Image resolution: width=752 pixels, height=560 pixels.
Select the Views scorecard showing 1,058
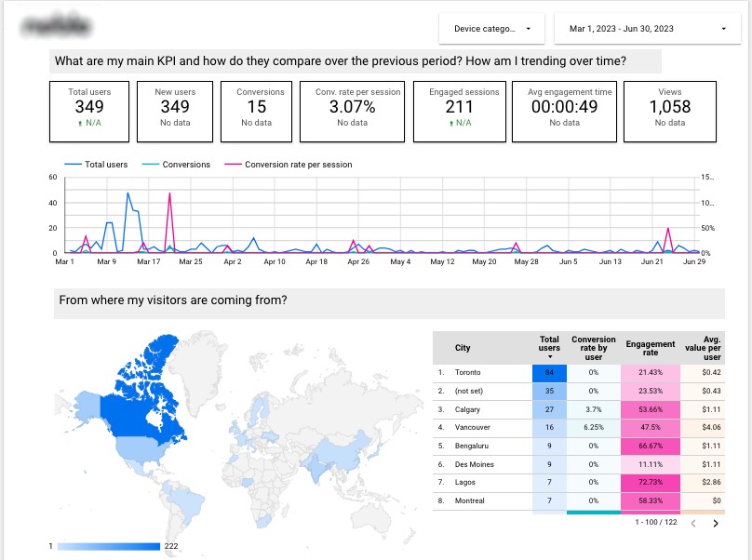670,111
